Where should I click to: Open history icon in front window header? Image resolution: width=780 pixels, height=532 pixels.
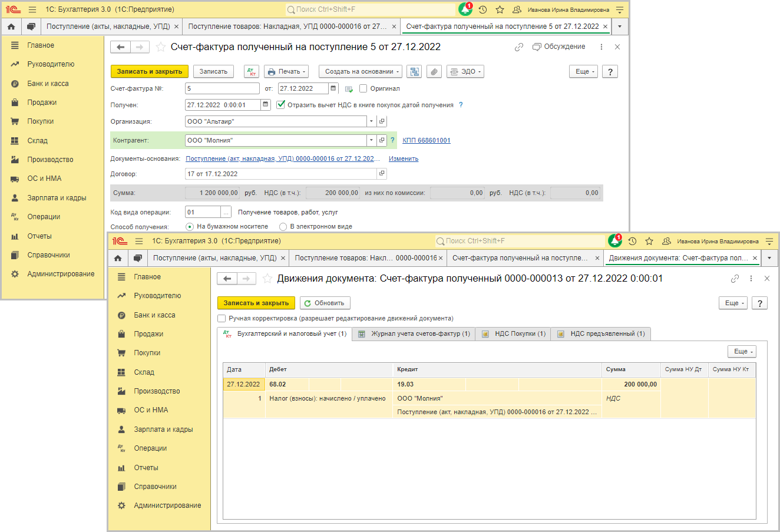pos(632,241)
